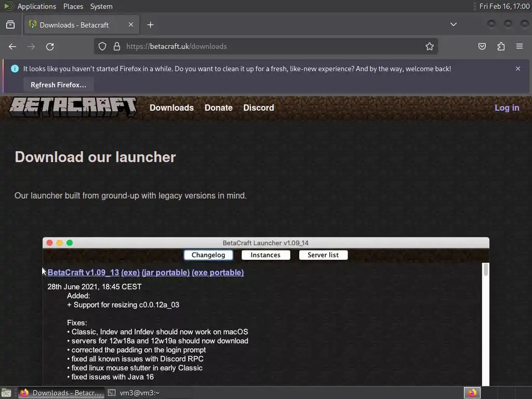The image size is (532, 399).
Task: Open the Donate nav link
Action: click(x=219, y=108)
